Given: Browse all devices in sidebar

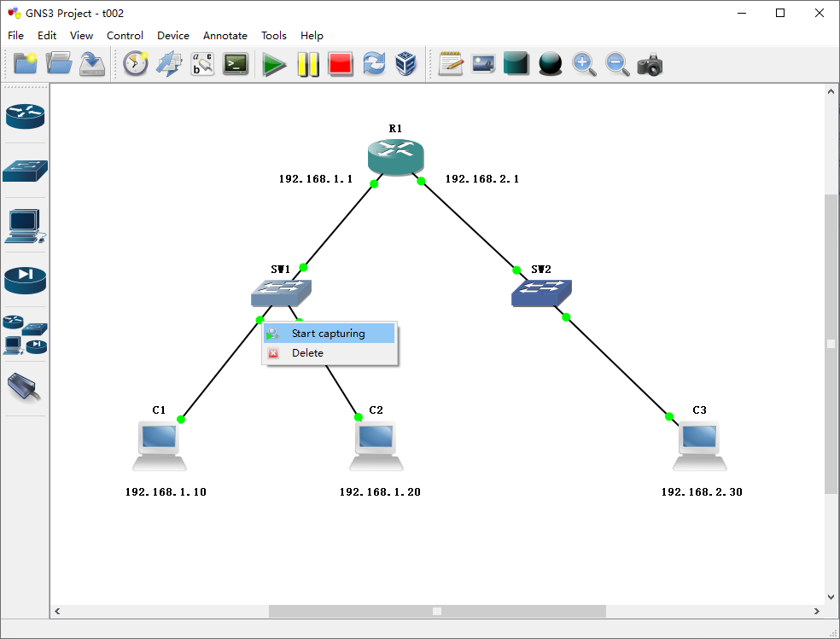Looking at the screenshot, I should pos(25,335).
